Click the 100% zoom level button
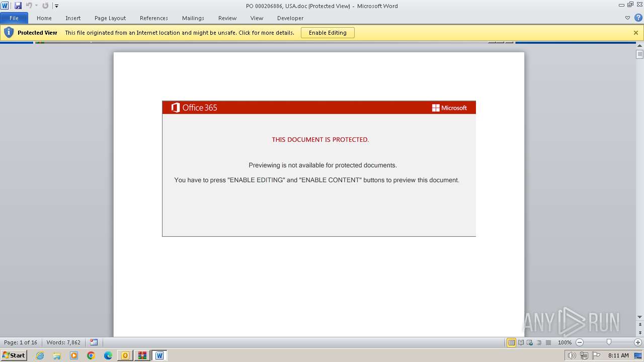644x362 pixels. click(x=565, y=342)
